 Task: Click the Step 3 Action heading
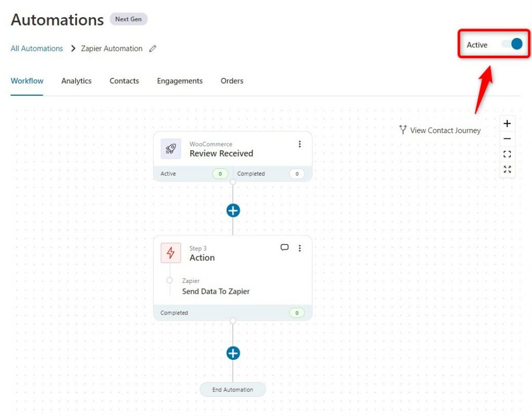tap(202, 258)
